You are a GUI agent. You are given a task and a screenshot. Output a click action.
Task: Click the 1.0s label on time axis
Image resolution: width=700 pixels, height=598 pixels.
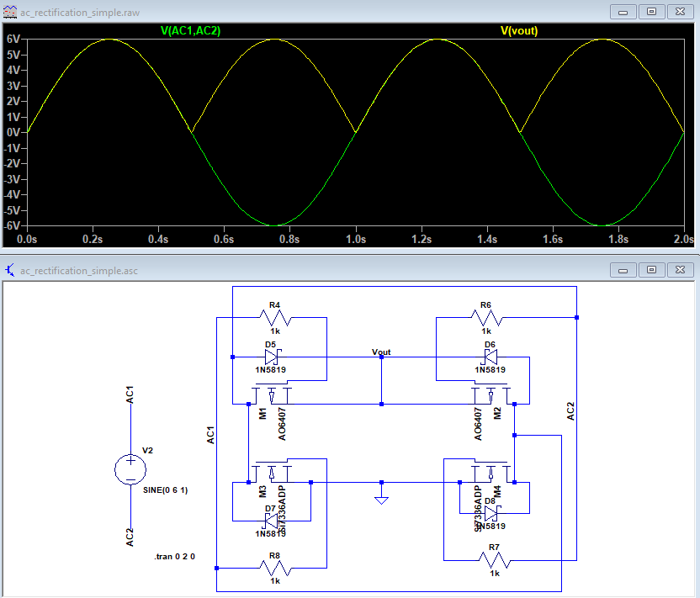(x=356, y=240)
